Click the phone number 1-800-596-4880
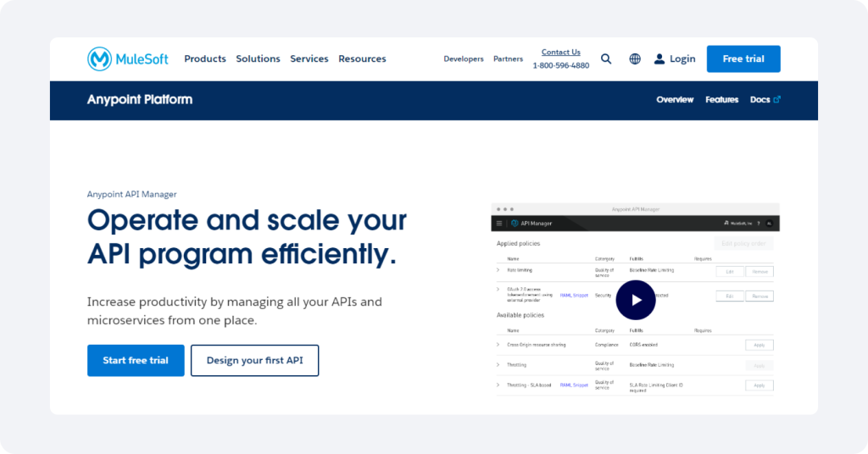Screen dimensions: 868x454 [561, 65]
